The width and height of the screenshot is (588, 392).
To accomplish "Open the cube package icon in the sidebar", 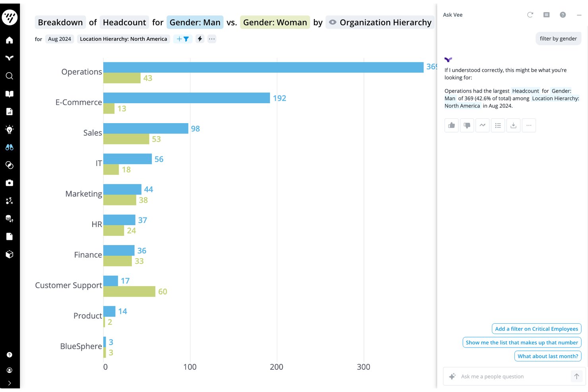I will (x=10, y=255).
